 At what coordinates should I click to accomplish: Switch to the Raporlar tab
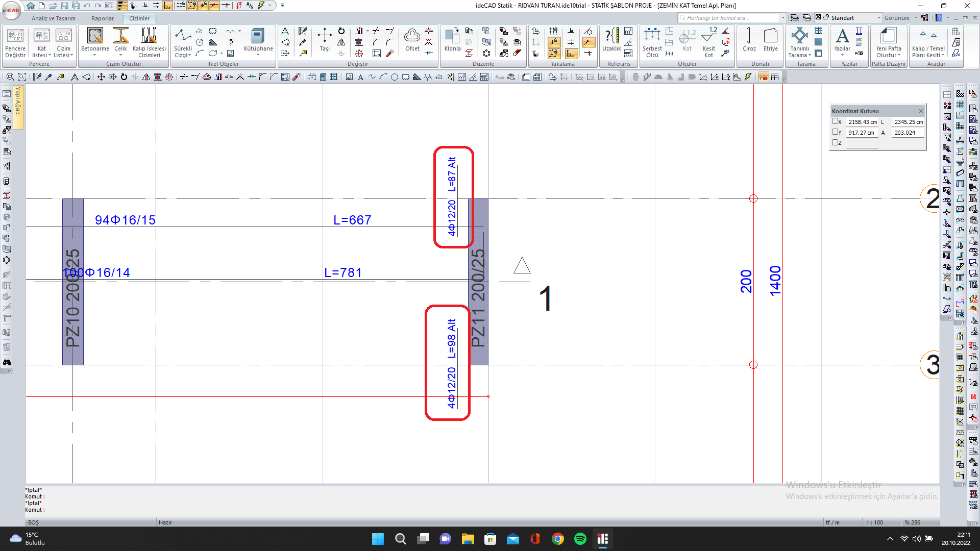coord(103,18)
